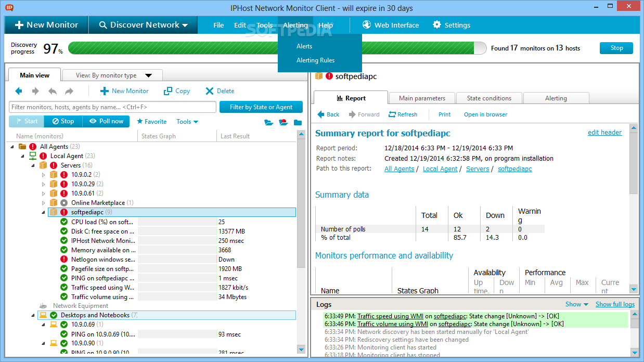Click the server icon in the softpediapc header
Image resolution: width=644 pixels, height=362 pixels.
click(x=319, y=76)
